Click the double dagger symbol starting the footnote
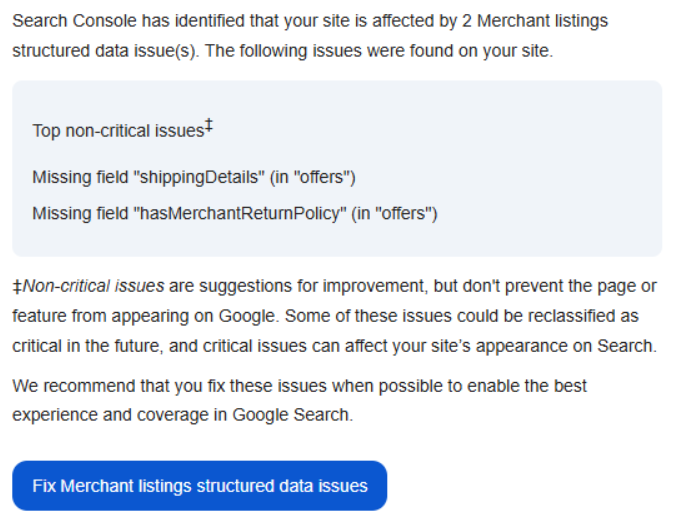 click(17, 286)
